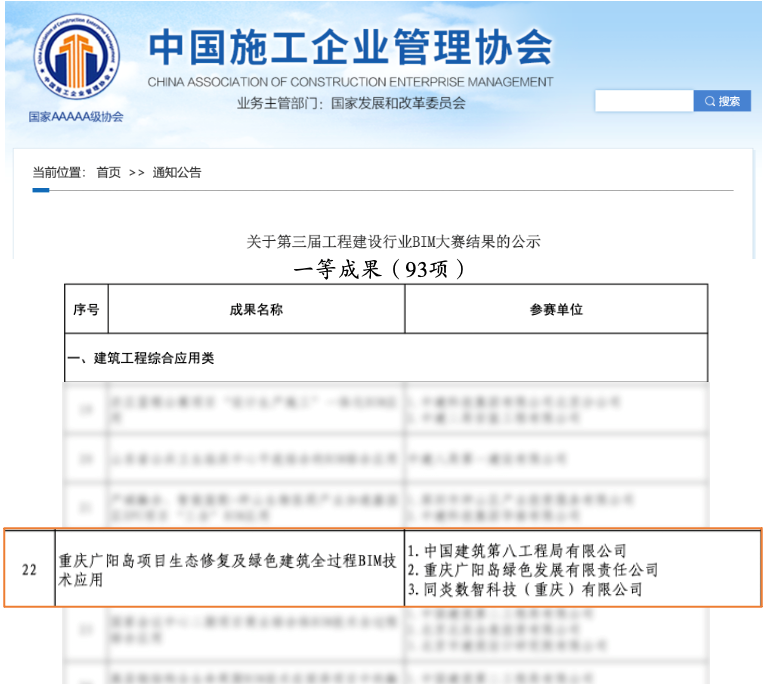Click the 重庆广阳岛项目 achievement name cell

pos(228,570)
